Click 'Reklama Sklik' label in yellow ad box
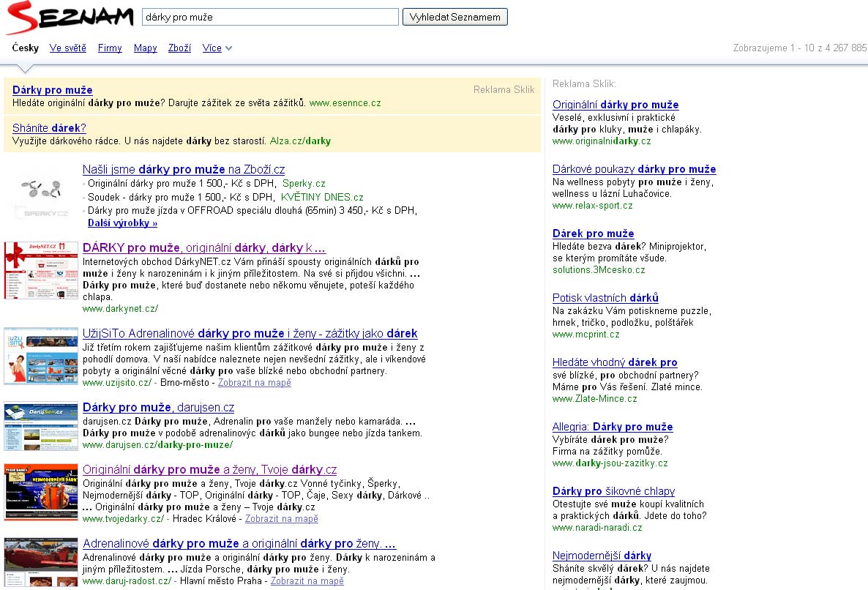Screen dimensions: 868x590 click(x=504, y=89)
